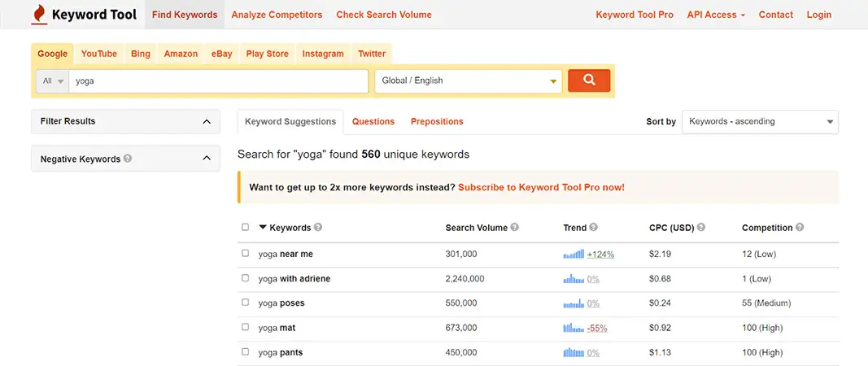Viewport: 868px width, 366px height.
Task: Click help icon beside Search Volume header
Action: coord(515,228)
